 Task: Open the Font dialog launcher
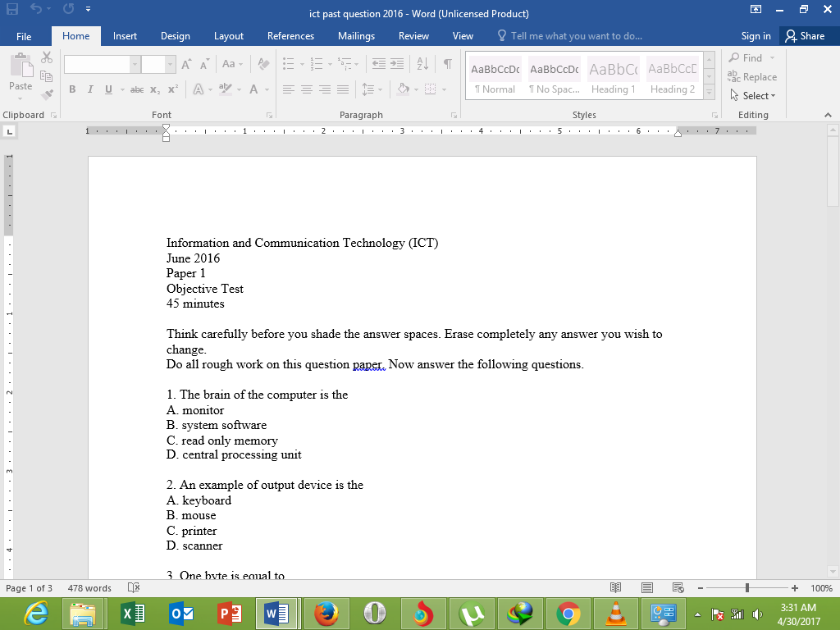click(x=268, y=115)
